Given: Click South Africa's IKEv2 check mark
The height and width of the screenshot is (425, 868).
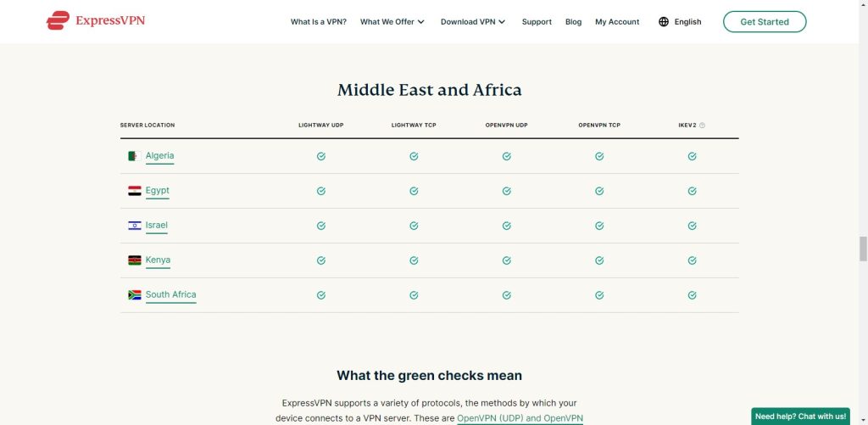Looking at the screenshot, I should [x=693, y=295].
